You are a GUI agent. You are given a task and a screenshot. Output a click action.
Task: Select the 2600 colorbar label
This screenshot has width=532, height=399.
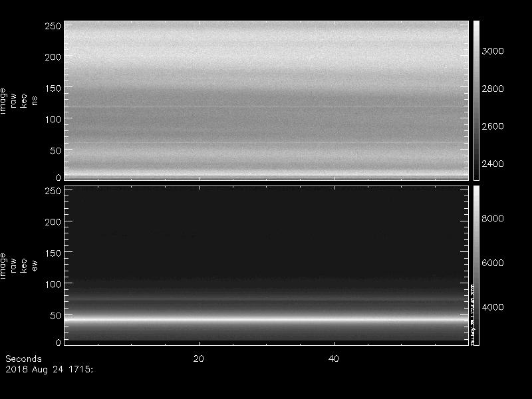(x=493, y=126)
